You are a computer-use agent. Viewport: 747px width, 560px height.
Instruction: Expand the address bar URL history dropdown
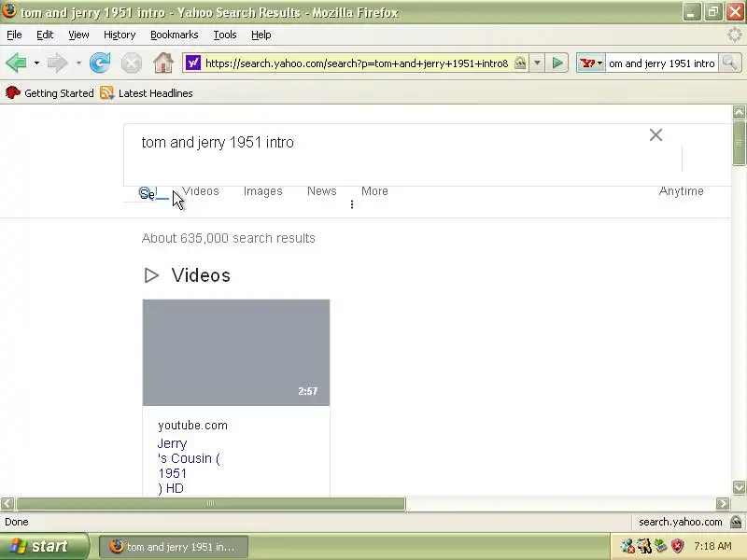point(537,63)
